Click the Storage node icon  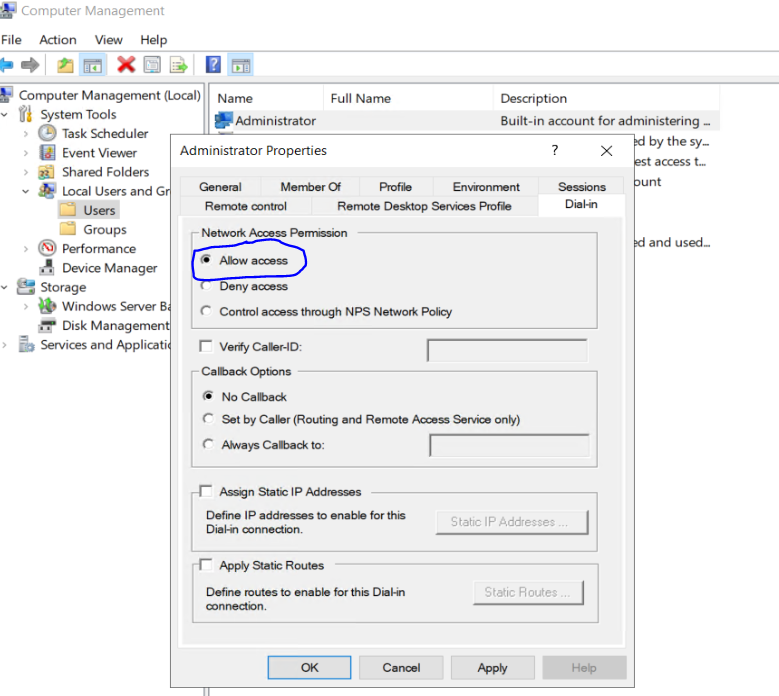pyautogui.click(x=25, y=287)
